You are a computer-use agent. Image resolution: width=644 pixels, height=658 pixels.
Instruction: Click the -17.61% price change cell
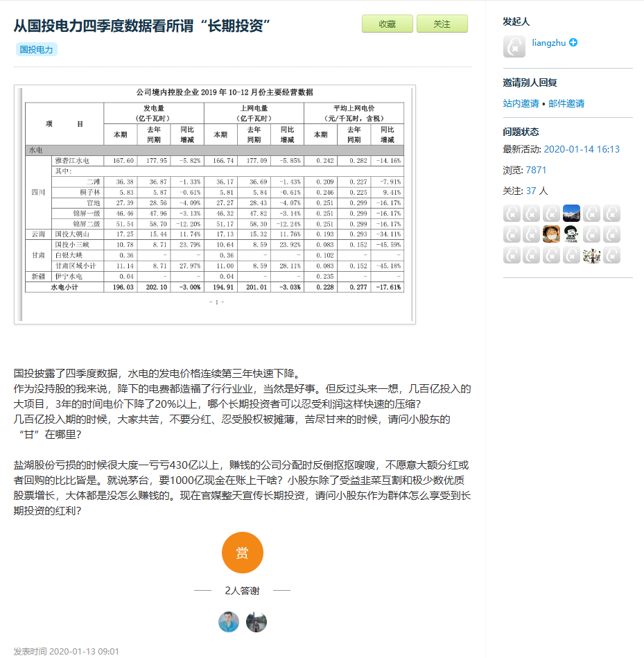click(388, 288)
